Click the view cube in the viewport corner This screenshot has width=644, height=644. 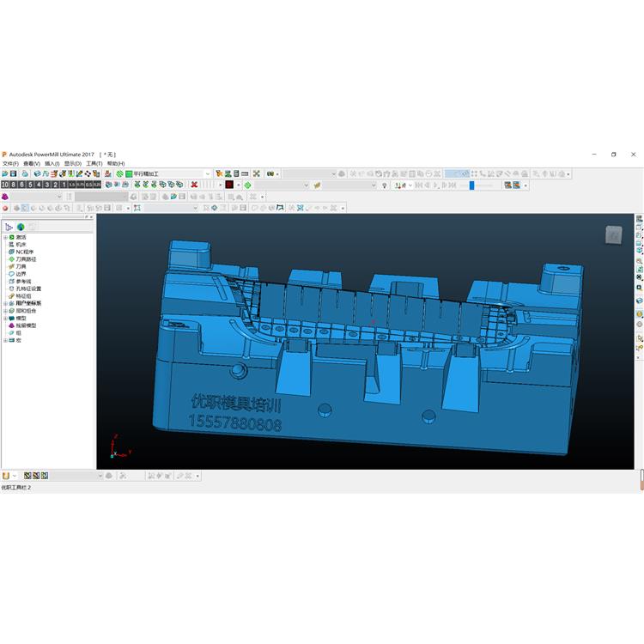coord(614,235)
